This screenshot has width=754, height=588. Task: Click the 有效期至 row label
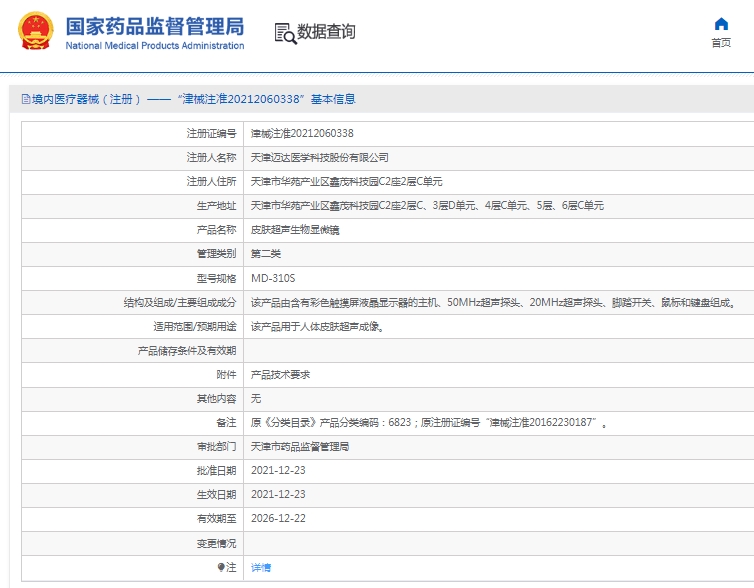pos(216,519)
